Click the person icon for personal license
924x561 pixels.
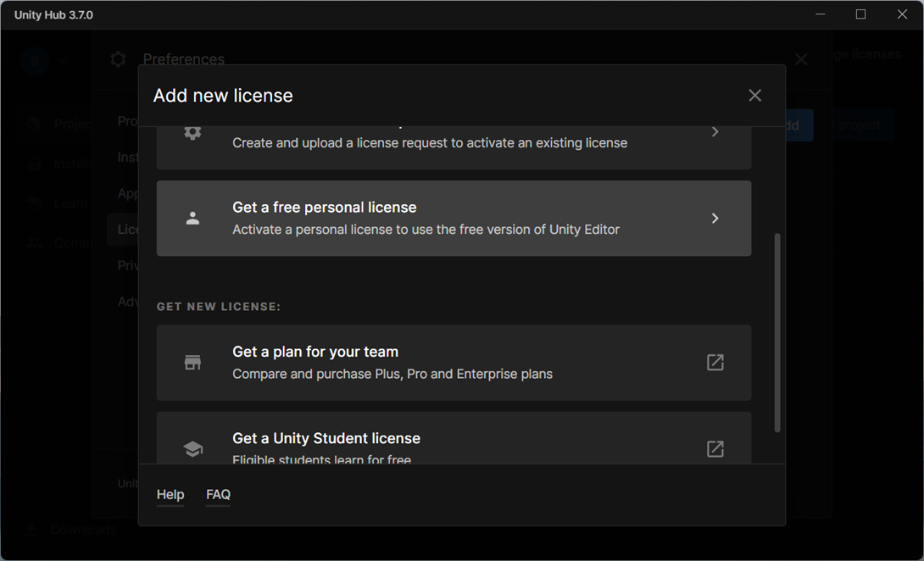[192, 219]
